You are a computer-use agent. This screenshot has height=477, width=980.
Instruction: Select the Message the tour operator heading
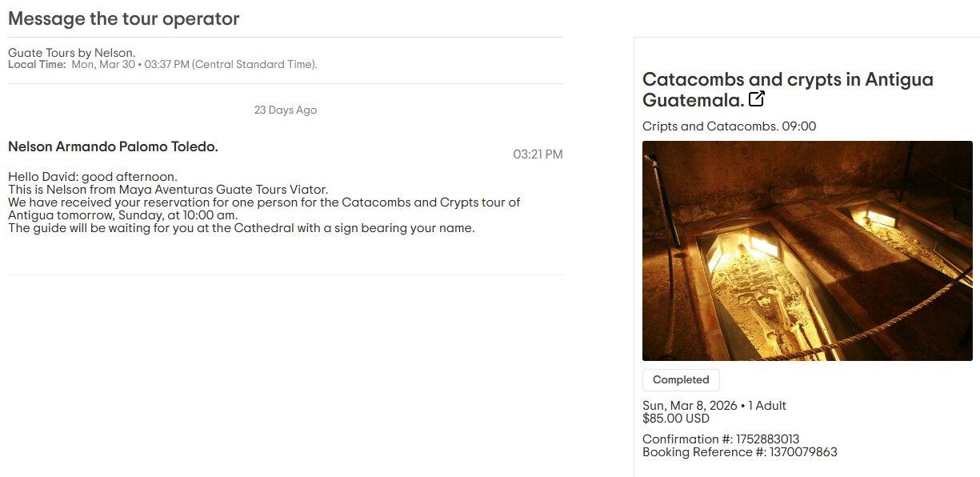tap(124, 18)
